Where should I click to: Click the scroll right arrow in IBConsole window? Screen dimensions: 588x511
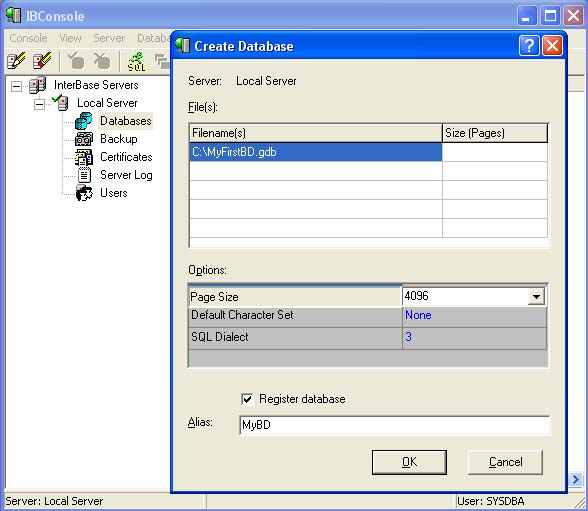tap(576, 480)
